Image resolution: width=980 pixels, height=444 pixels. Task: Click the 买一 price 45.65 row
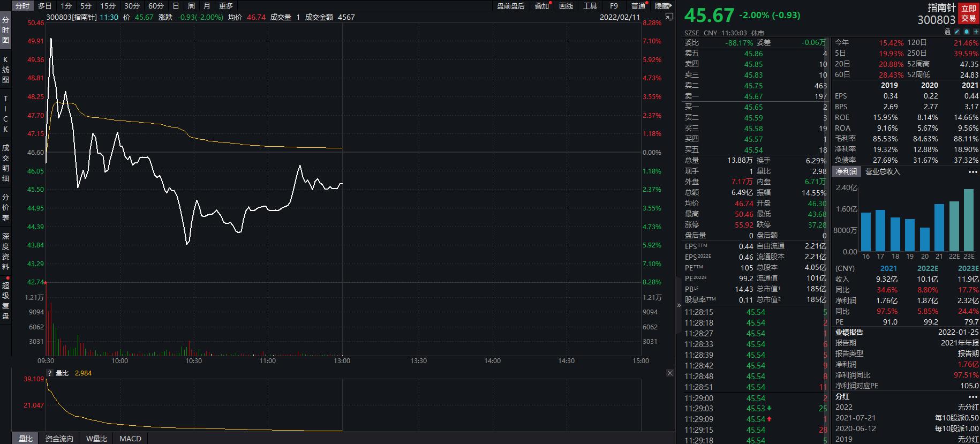tap(756, 107)
